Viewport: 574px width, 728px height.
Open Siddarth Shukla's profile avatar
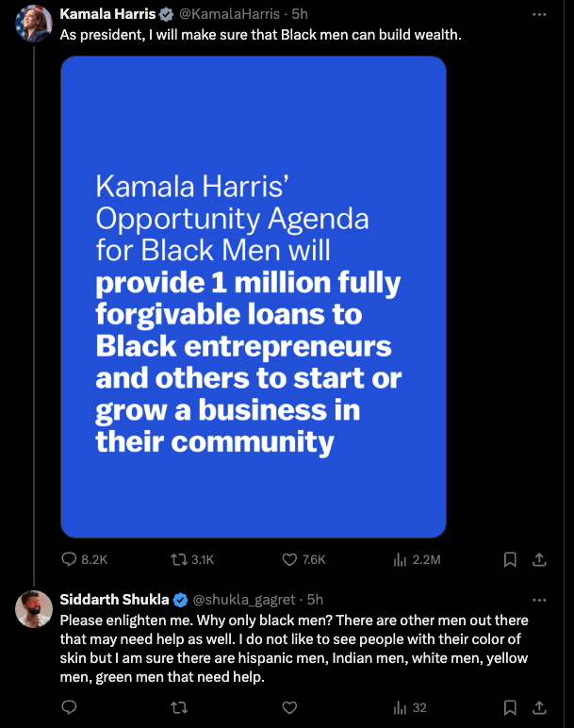pyautogui.click(x=33, y=609)
